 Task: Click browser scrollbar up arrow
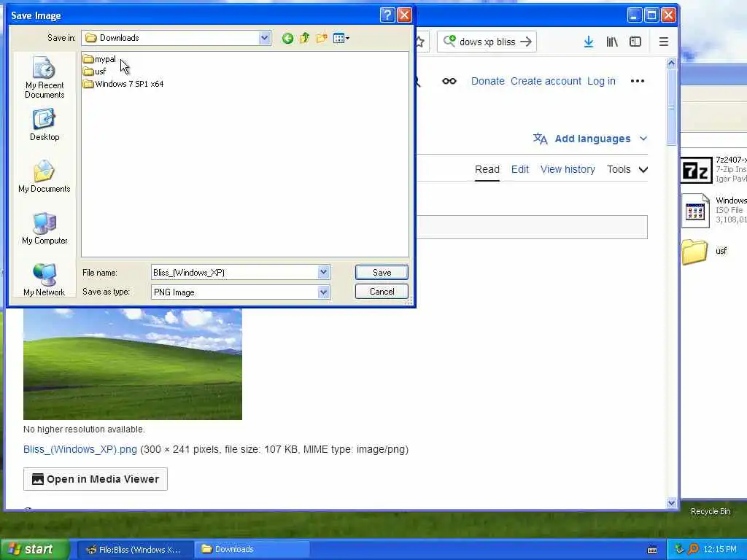[672, 63]
